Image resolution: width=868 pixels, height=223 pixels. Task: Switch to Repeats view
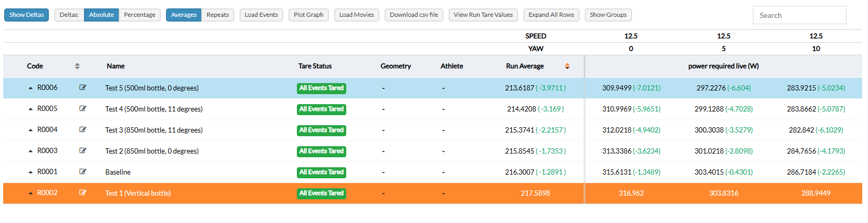(x=218, y=15)
